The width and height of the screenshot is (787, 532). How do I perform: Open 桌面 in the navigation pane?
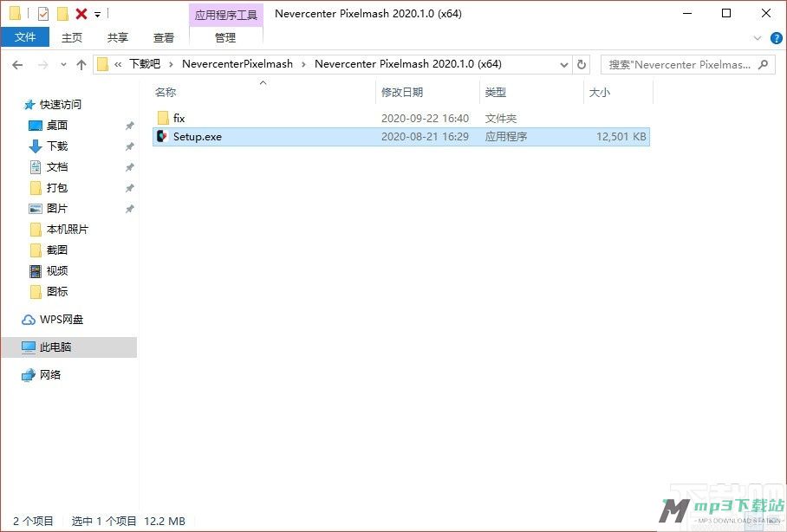pos(57,126)
